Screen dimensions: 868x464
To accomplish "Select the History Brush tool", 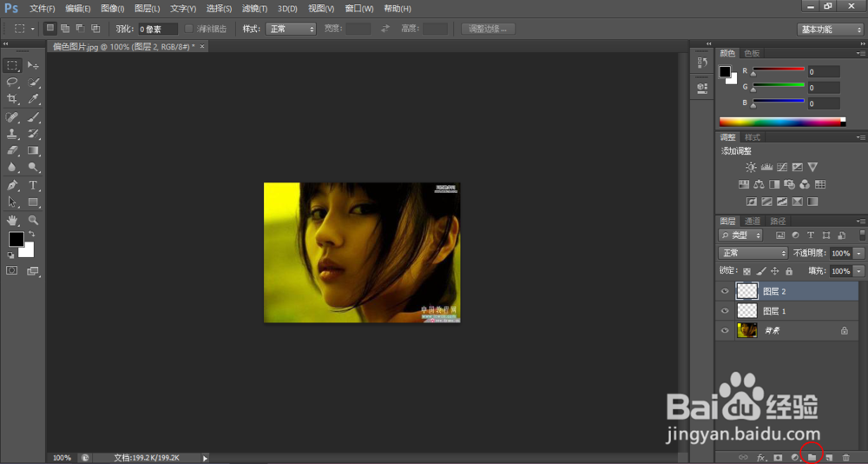I will (33, 134).
